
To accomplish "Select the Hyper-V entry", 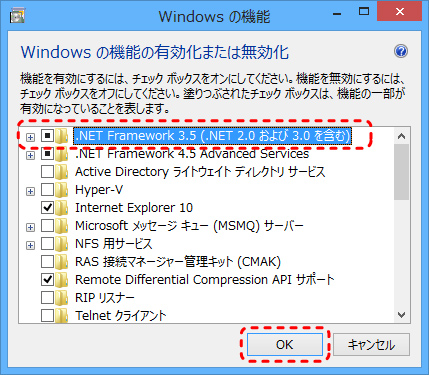I will (99, 190).
